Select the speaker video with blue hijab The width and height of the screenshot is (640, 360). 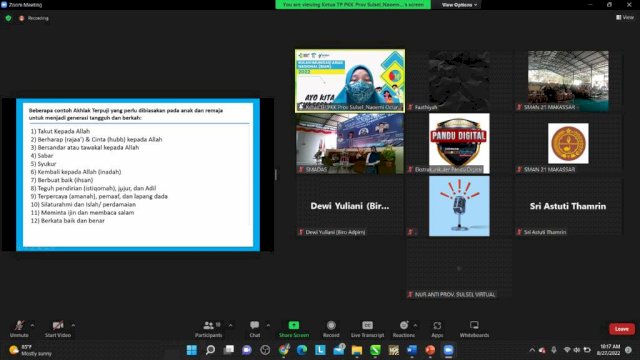pos(350,81)
